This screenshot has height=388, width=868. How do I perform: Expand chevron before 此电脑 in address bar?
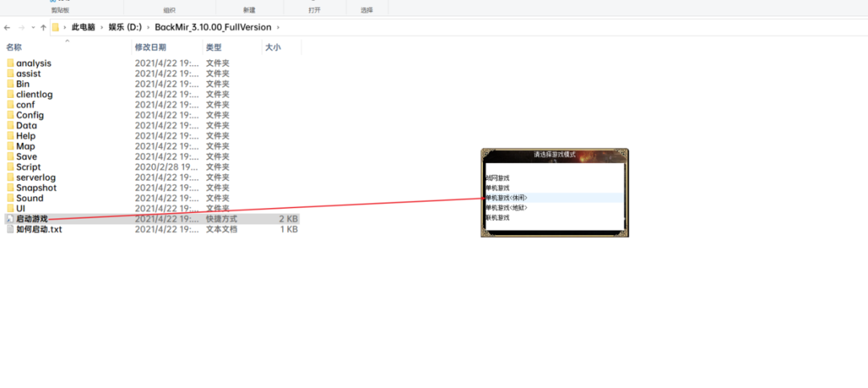pyautogui.click(x=65, y=27)
